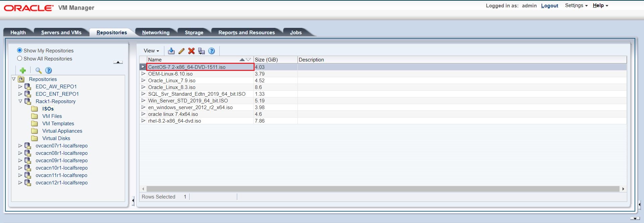This screenshot has height=223, width=644.
Task: Click the Import ISO toolbar icon
Action: pyautogui.click(x=171, y=51)
